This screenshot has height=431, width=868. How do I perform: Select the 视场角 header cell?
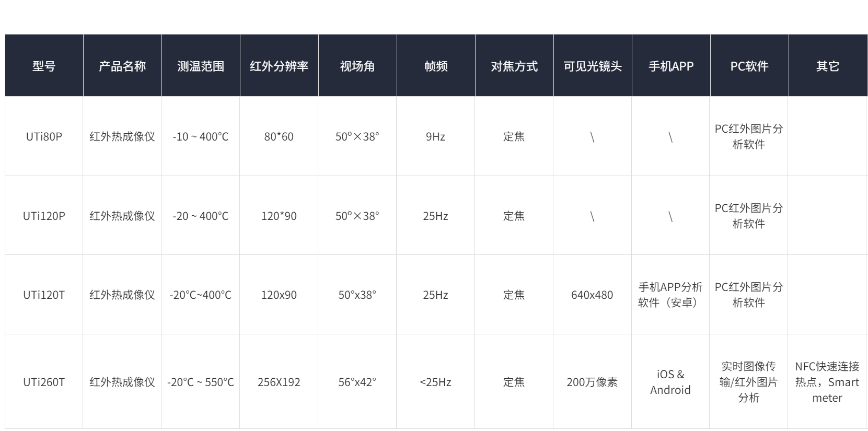click(357, 66)
